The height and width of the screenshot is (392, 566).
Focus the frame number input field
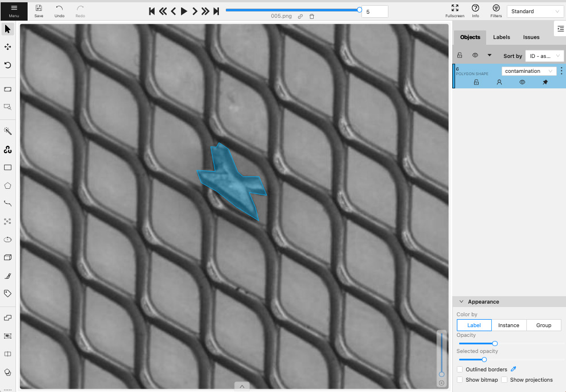click(x=375, y=11)
